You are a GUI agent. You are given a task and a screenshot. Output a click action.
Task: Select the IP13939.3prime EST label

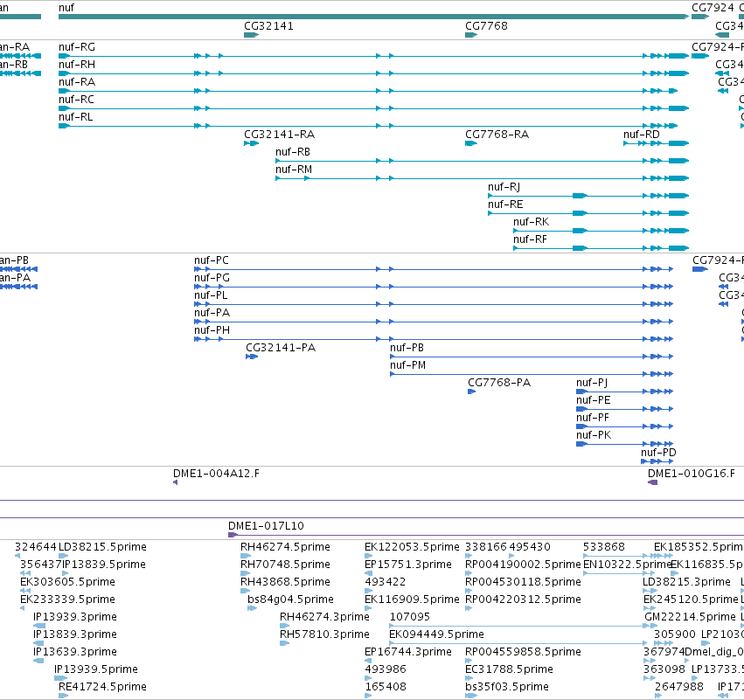pyautogui.click(x=75, y=617)
